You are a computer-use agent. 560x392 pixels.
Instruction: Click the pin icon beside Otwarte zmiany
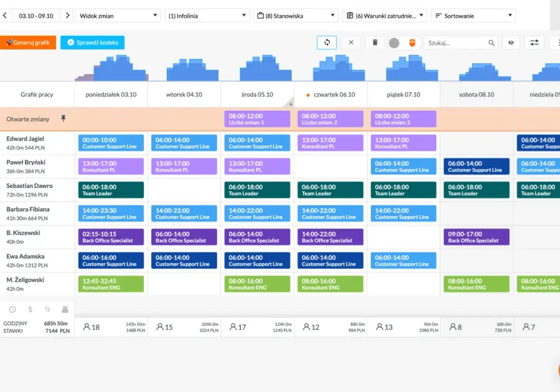63,118
